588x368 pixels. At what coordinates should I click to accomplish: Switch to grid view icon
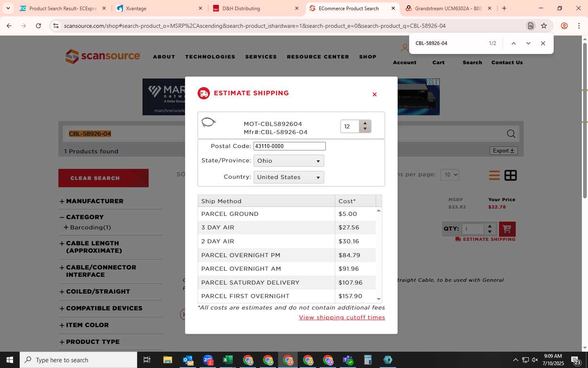510,175
